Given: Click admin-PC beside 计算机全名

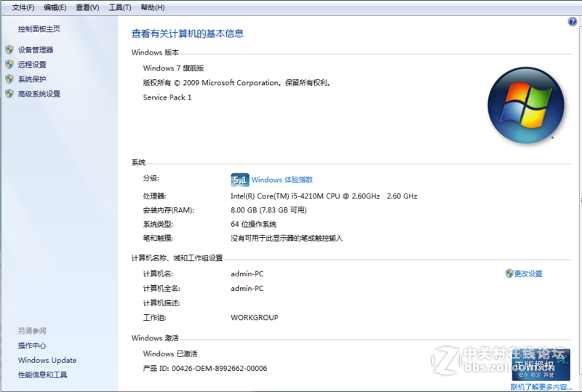Looking at the screenshot, I should coord(247,289).
